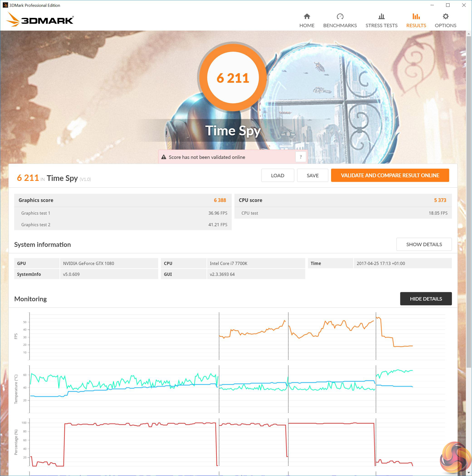
Task: Click the Home house icon
Action: tap(307, 17)
